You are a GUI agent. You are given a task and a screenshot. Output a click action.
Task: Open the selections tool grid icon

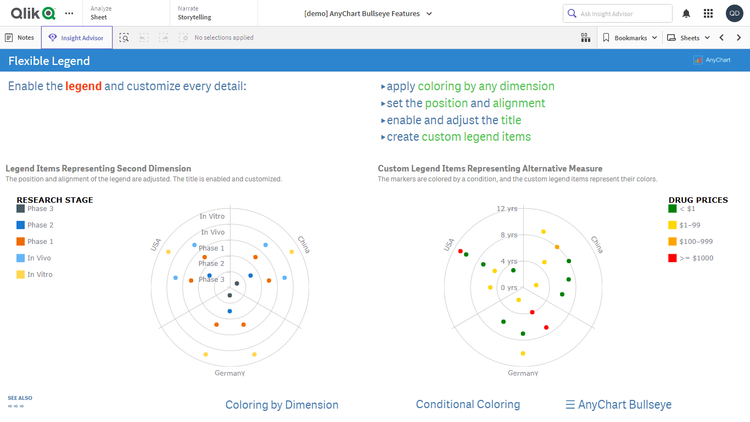585,37
